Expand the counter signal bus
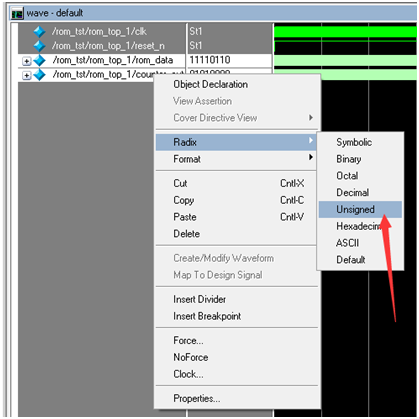The width and height of the screenshot is (419, 419). [26, 75]
